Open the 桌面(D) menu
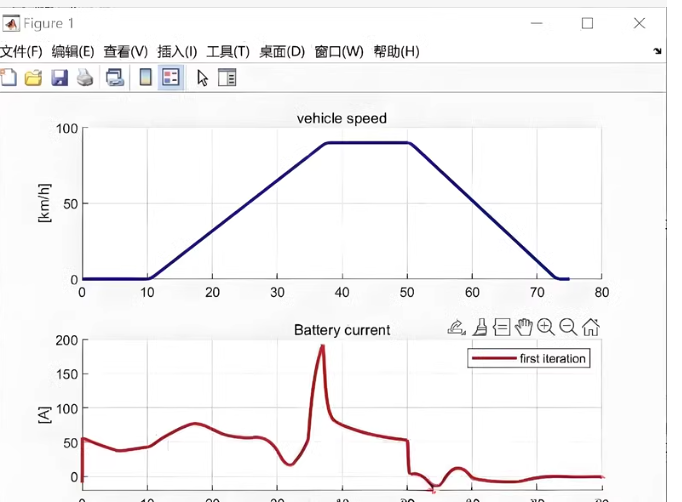The width and height of the screenshot is (682, 502). (x=282, y=52)
